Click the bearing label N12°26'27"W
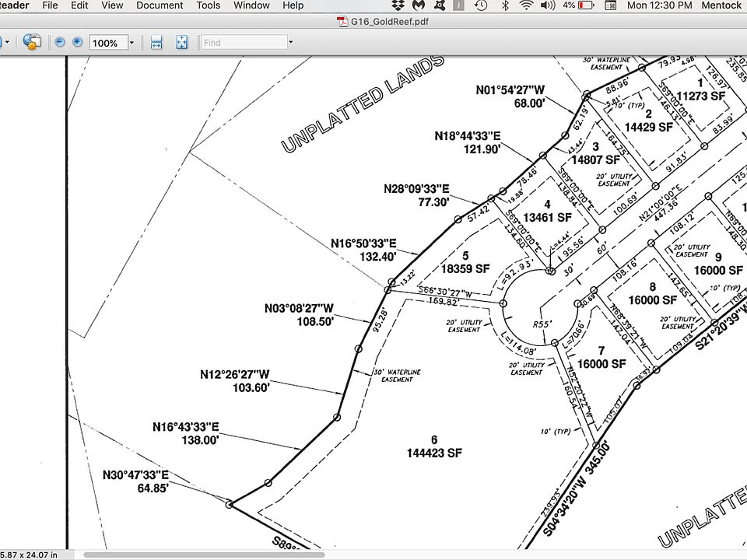 click(235, 375)
